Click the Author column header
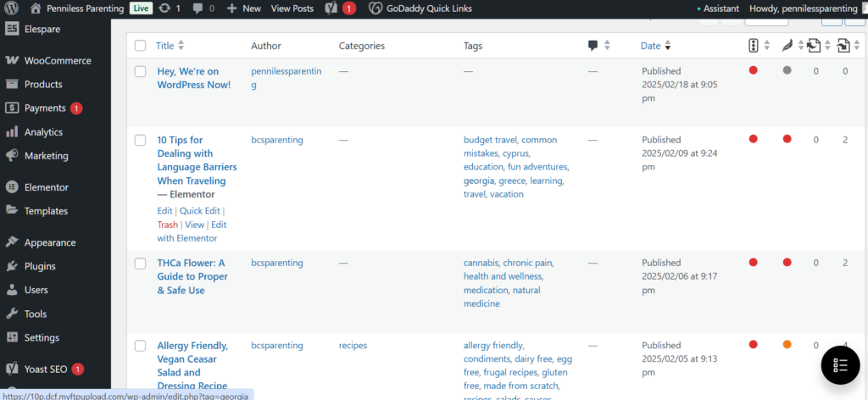This screenshot has width=868, height=400. coord(266,46)
